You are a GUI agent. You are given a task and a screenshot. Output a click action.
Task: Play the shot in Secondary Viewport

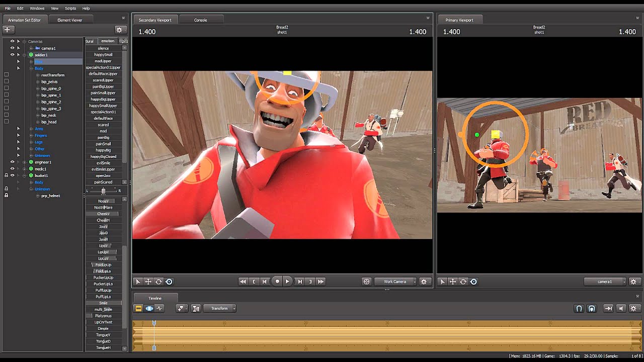coord(287,282)
